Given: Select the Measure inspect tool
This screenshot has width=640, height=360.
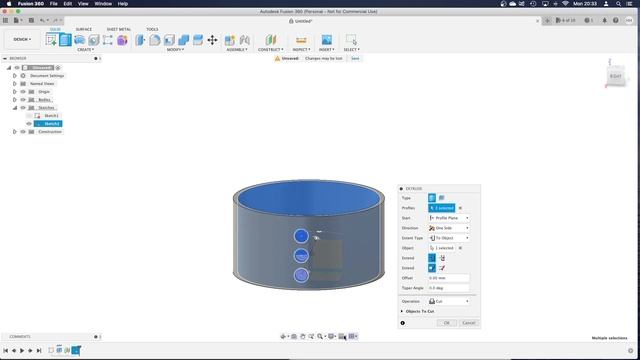Looking at the screenshot, I should (301, 40).
